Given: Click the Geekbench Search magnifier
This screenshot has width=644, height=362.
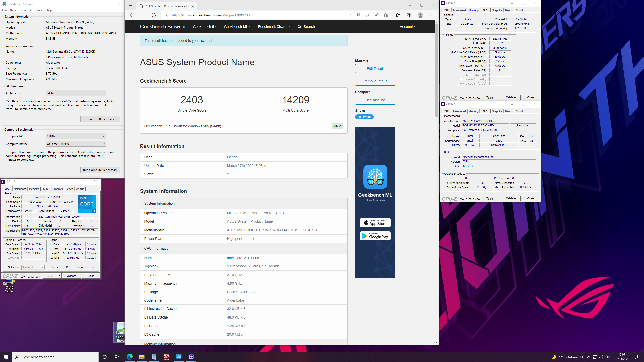Looking at the screenshot, I should 299,27.
